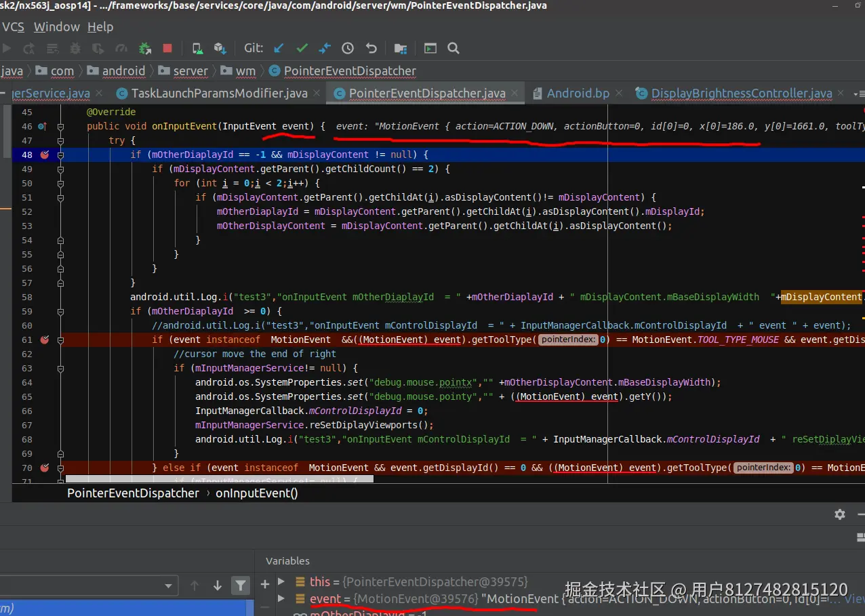Toggle the breakpoint on line 48
The image size is (865, 616).
click(45, 155)
